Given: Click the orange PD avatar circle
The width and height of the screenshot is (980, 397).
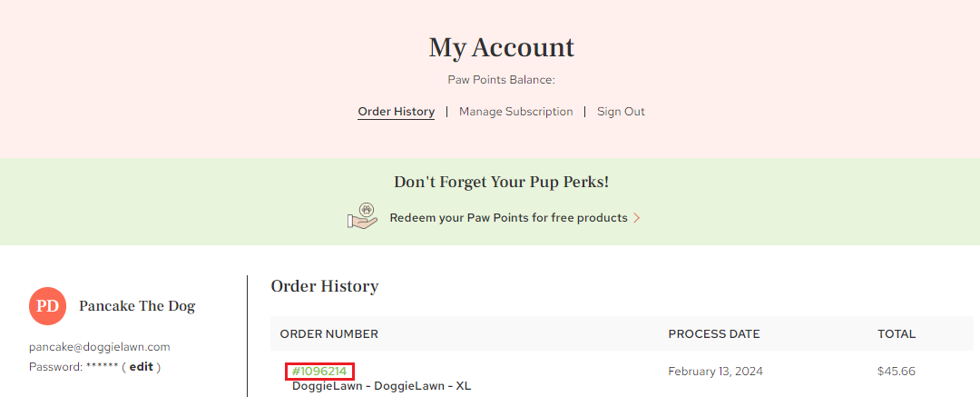Looking at the screenshot, I should (x=47, y=306).
